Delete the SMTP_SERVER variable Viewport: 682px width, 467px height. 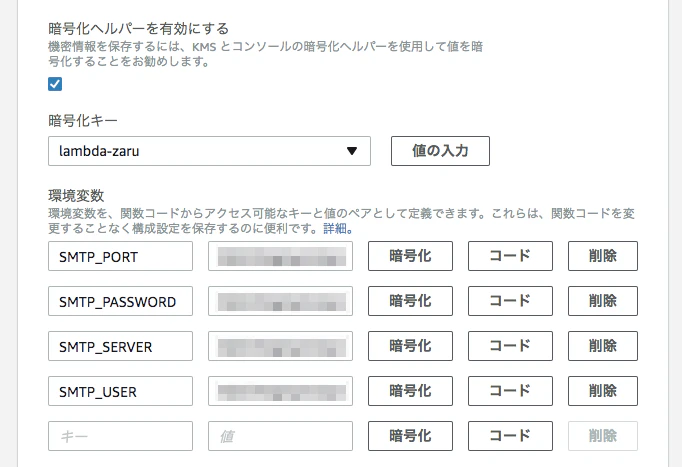pos(603,346)
